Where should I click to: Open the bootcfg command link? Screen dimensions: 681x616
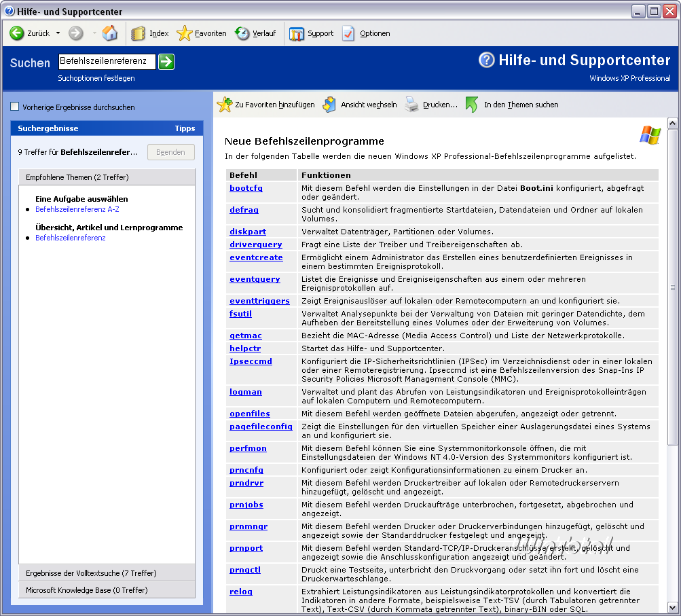click(246, 188)
